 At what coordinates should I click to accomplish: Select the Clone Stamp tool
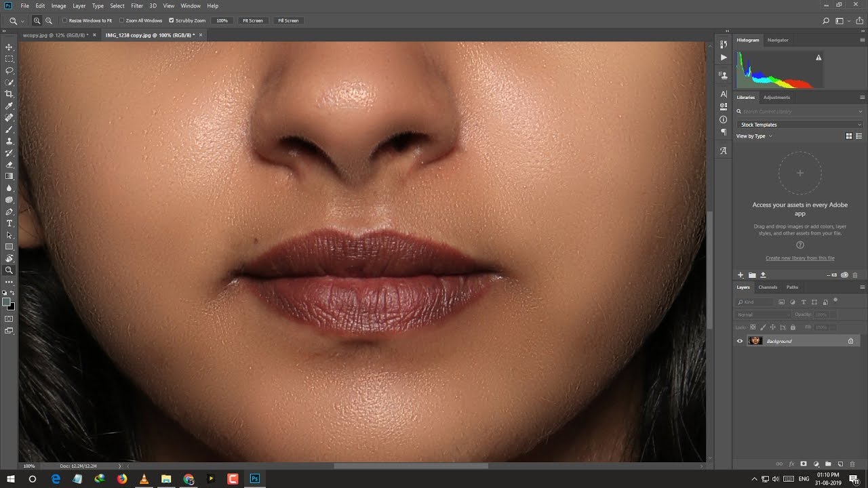click(x=9, y=141)
